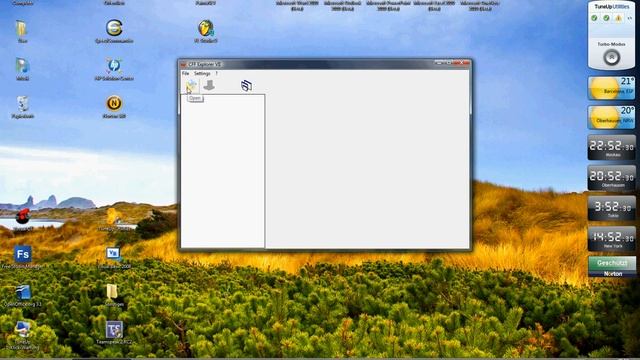Click the New York 14:52 clock gadget

click(611, 238)
